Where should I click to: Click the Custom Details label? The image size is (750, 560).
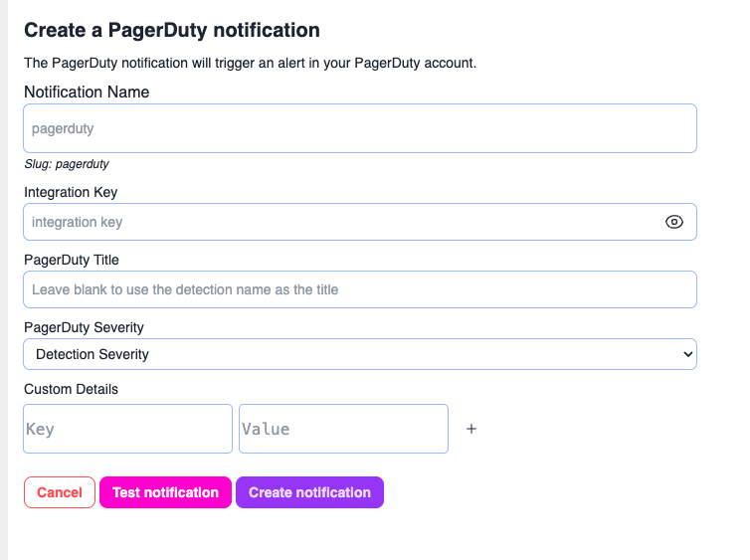(71, 389)
